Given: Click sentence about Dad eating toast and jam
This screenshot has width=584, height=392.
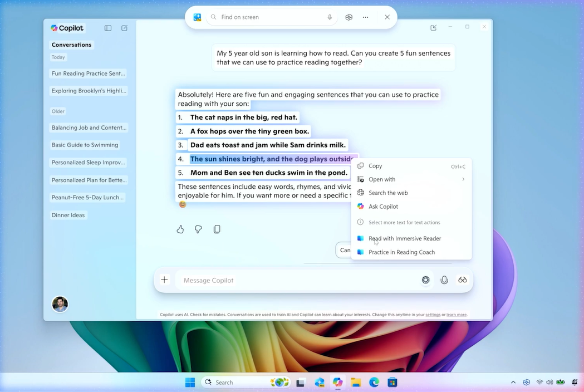Looking at the screenshot, I should pyautogui.click(x=268, y=145).
